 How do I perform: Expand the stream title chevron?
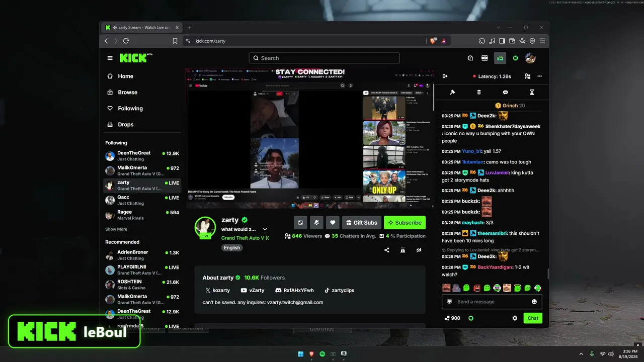(x=265, y=229)
